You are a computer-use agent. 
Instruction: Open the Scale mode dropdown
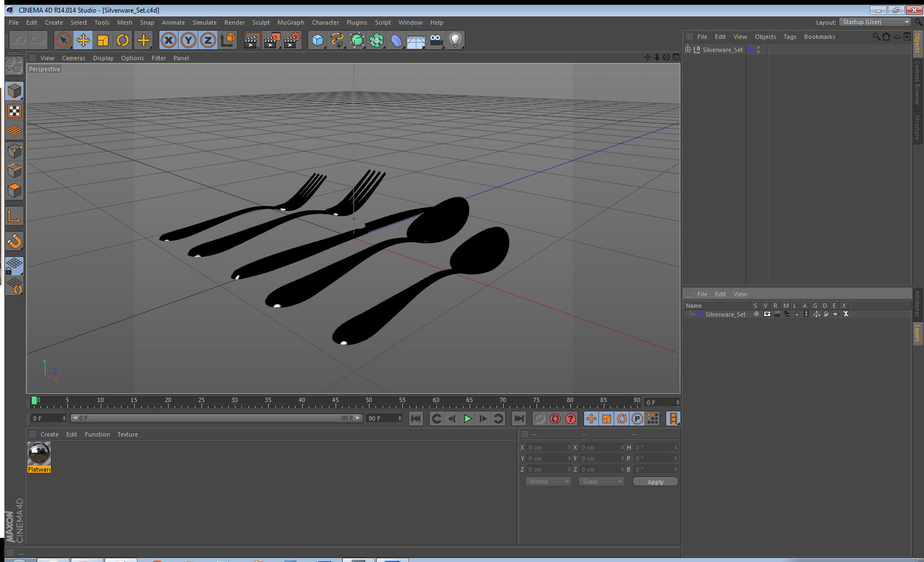click(x=602, y=481)
